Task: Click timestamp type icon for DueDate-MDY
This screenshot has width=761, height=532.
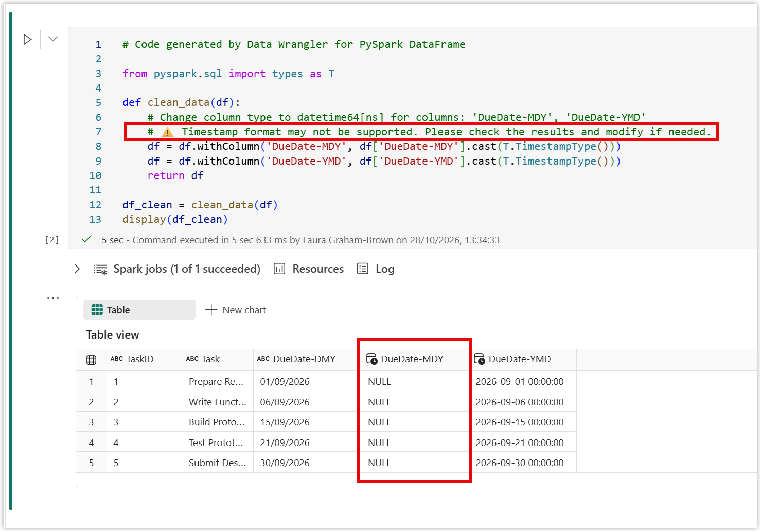Action: point(372,359)
